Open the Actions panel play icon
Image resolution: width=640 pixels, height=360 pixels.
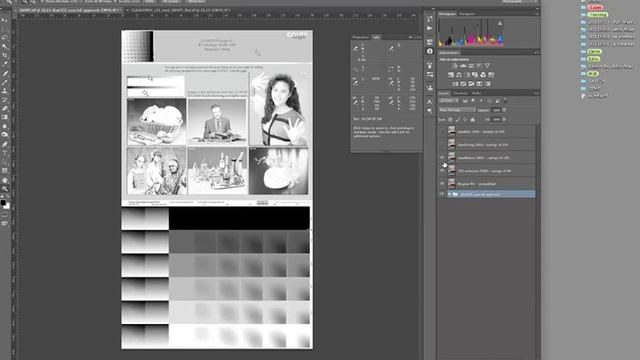tap(429, 28)
